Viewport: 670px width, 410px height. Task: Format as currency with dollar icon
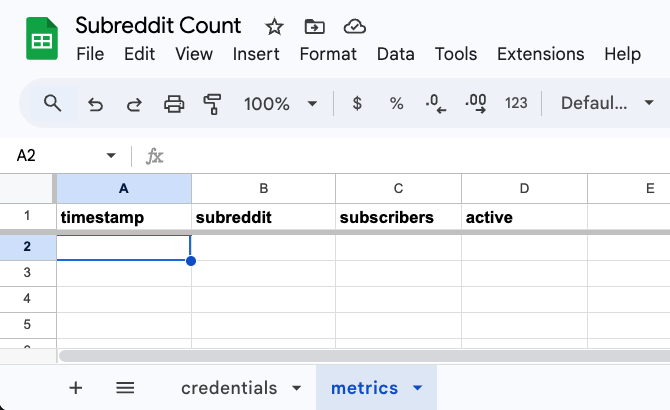(x=357, y=103)
